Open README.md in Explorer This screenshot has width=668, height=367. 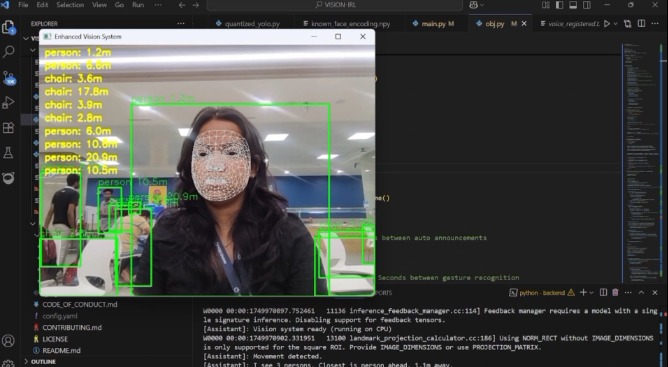61,350
